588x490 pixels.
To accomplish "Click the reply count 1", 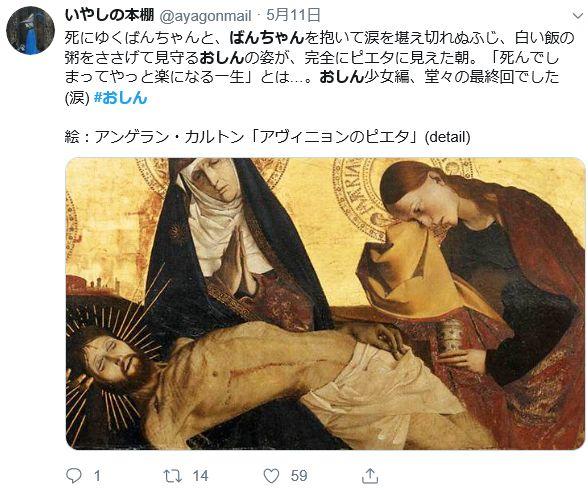I will 97,476.
